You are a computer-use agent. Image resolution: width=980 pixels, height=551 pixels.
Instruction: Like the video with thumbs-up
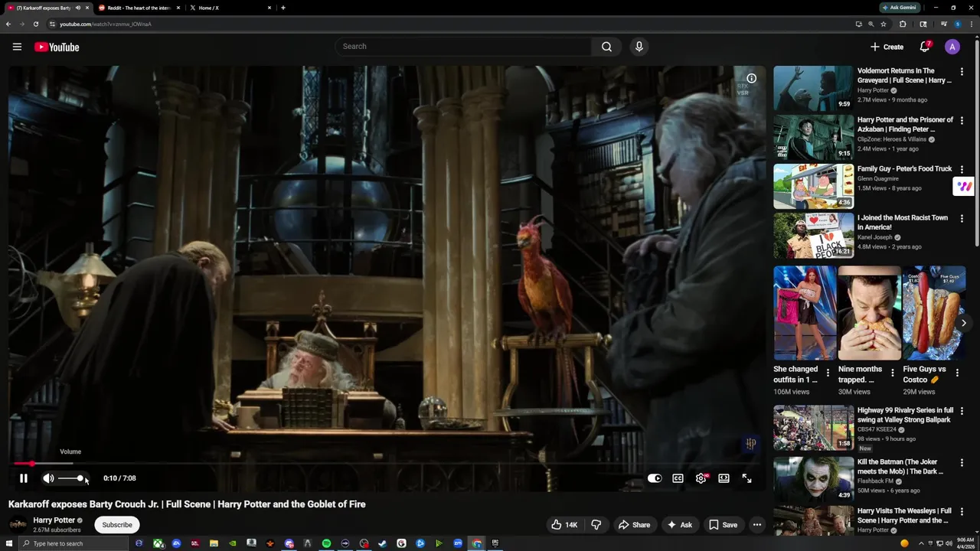[x=564, y=525]
